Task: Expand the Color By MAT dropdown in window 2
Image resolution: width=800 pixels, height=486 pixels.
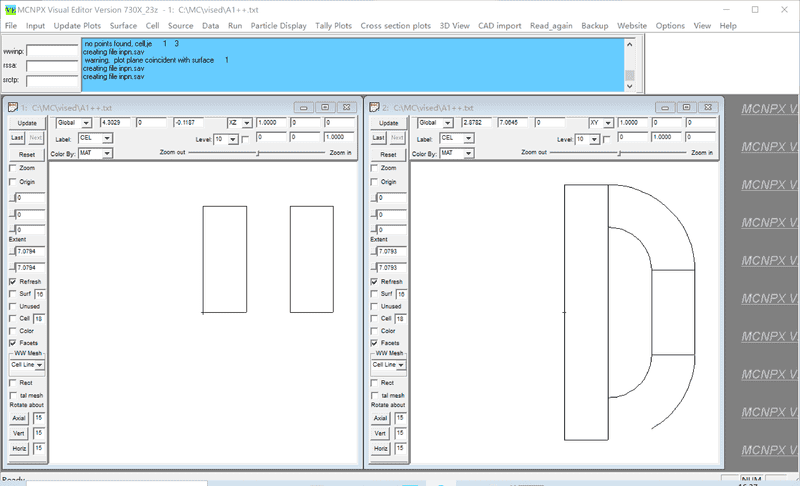Action: point(470,153)
